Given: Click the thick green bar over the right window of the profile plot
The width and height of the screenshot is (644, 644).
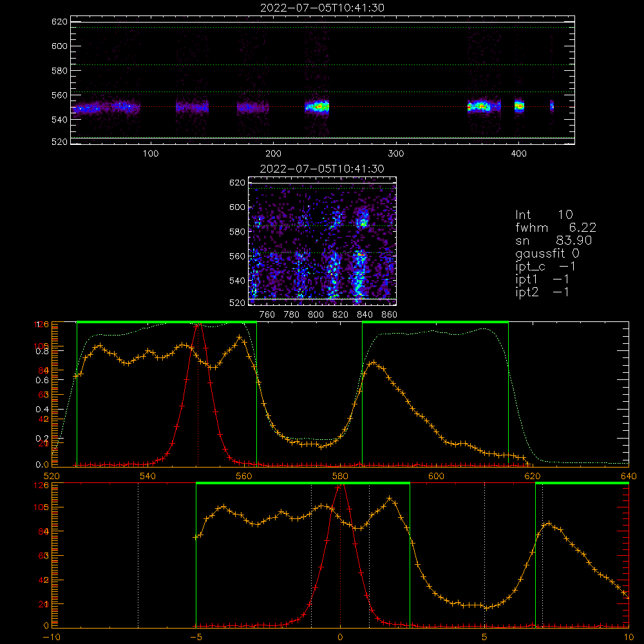Looking at the screenshot, I should click(435, 322).
